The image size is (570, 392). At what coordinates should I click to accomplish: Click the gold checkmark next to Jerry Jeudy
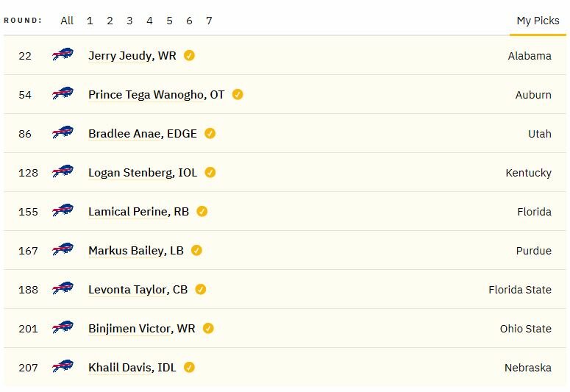click(x=189, y=55)
